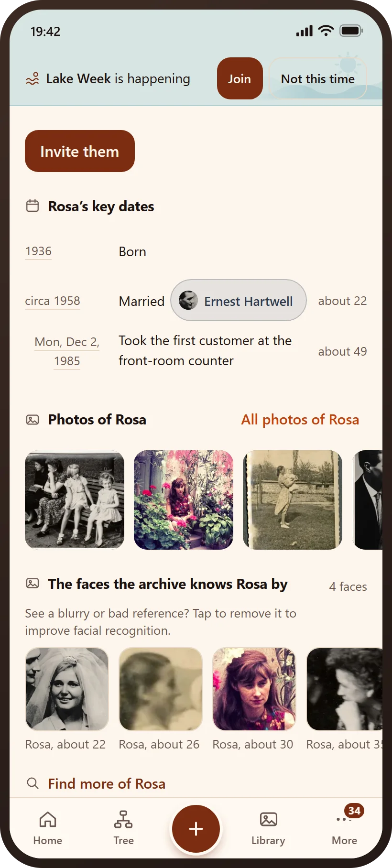This screenshot has width=392, height=868.
Task: Tap the plus add button
Action: (196, 829)
